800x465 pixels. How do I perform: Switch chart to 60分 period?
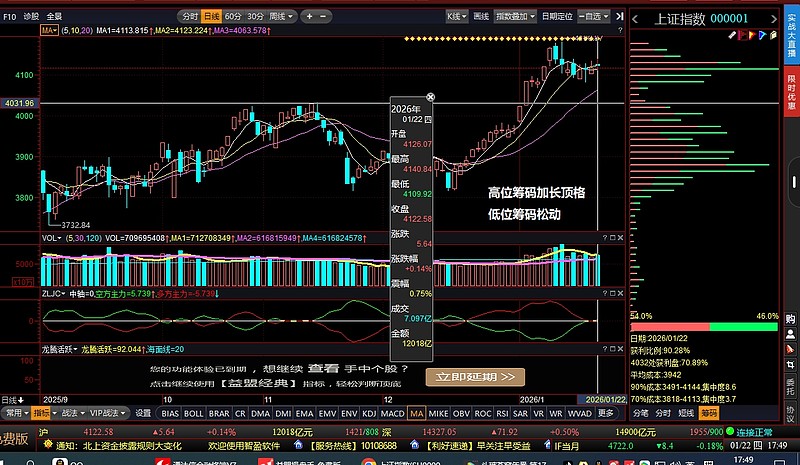point(233,17)
